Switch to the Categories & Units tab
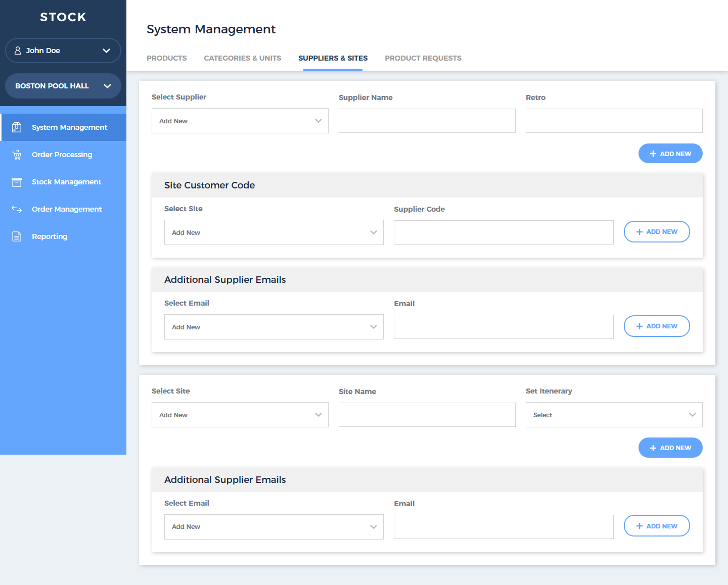The image size is (728, 585). click(242, 58)
